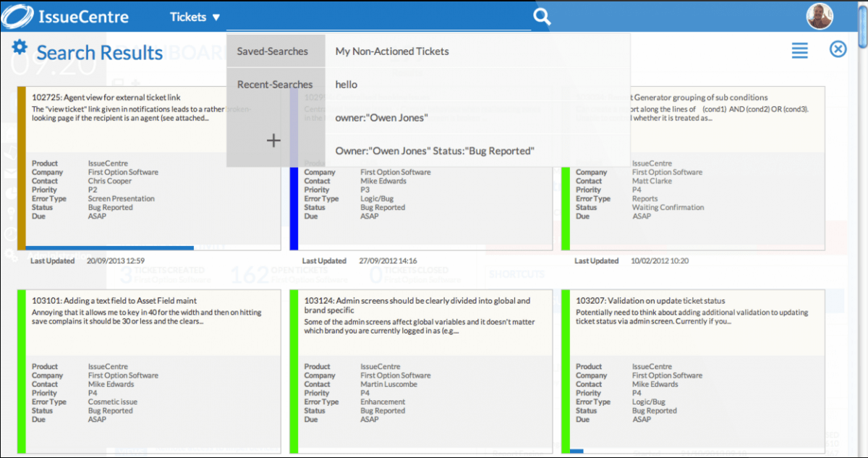Click Reports error type value
The width and height of the screenshot is (868, 458).
pos(645,198)
